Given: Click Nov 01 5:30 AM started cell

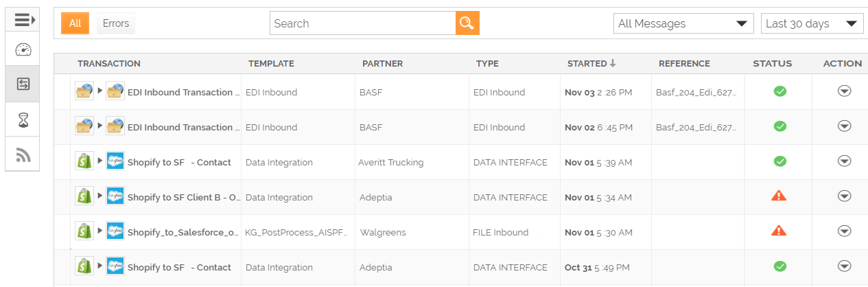Looking at the screenshot, I should [598, 232].
